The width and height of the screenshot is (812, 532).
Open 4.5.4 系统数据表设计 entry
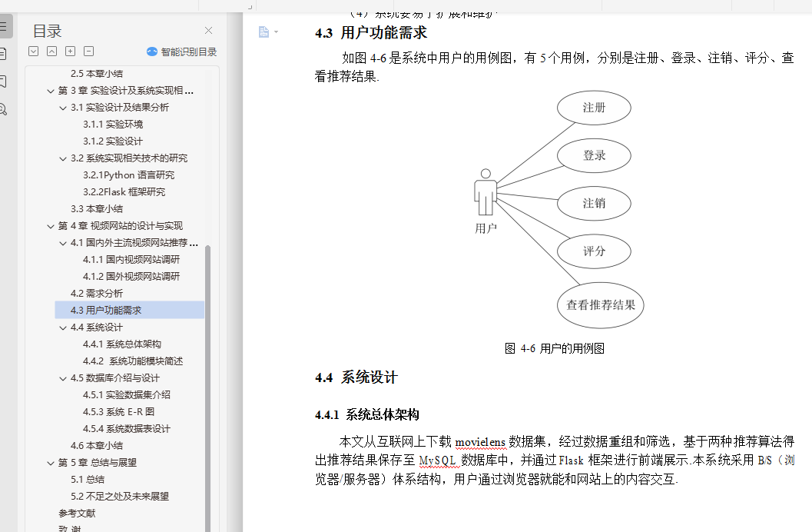point(127,429)
